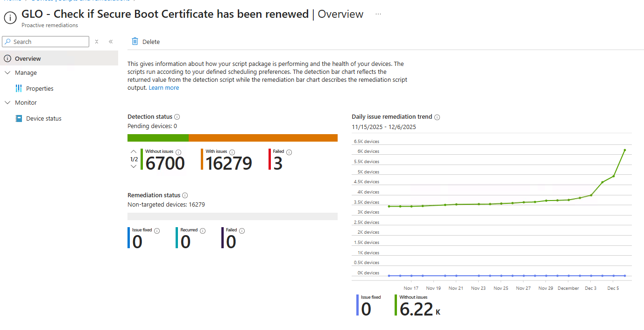Click the Device status icon

[19, 118]
